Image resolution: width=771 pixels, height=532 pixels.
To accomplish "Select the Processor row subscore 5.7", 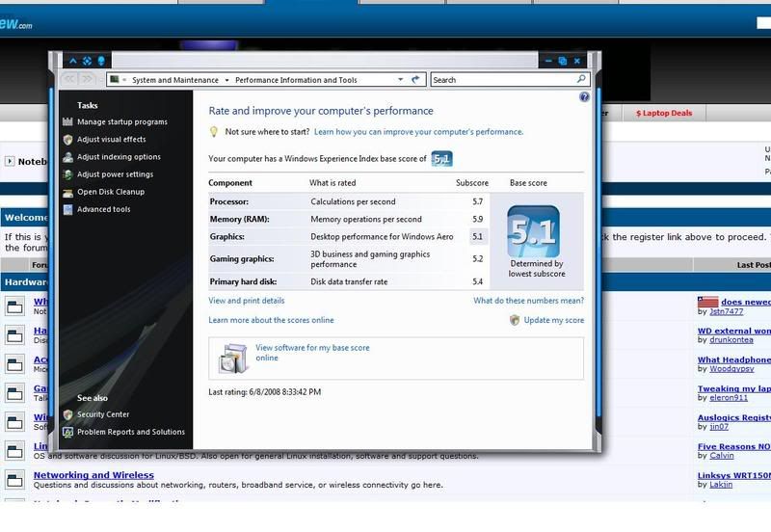I will click(x=477, y=201).
